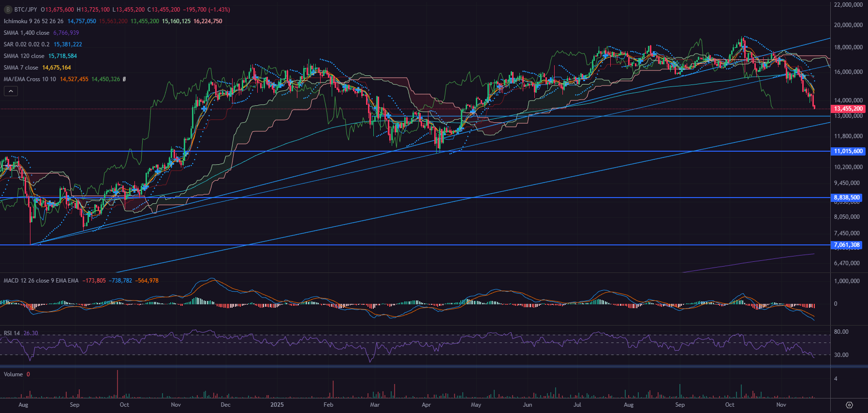This screenshot has width=868, height=413.
Task: Select the RSI 14 indicator legend
Action: [x=12, y=333]
